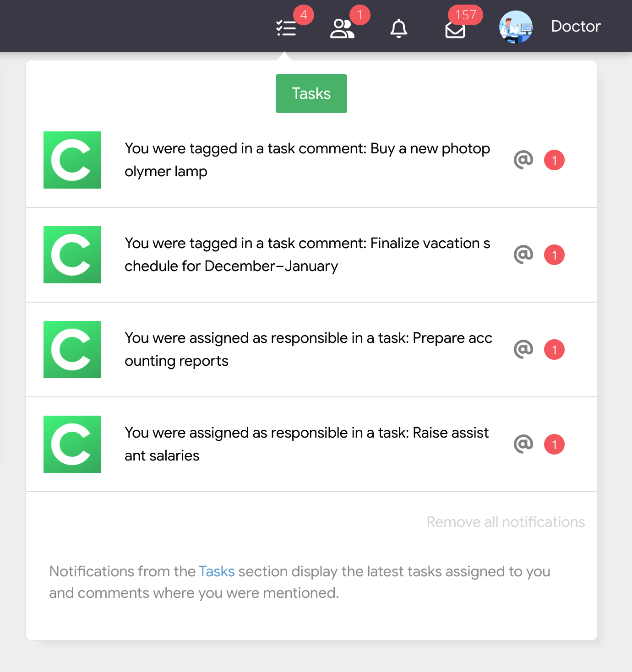Open the Prepare accounting reports notification
Image resolution: width=632 pixels, height=672 pixels.
click(x=308, y=349)
